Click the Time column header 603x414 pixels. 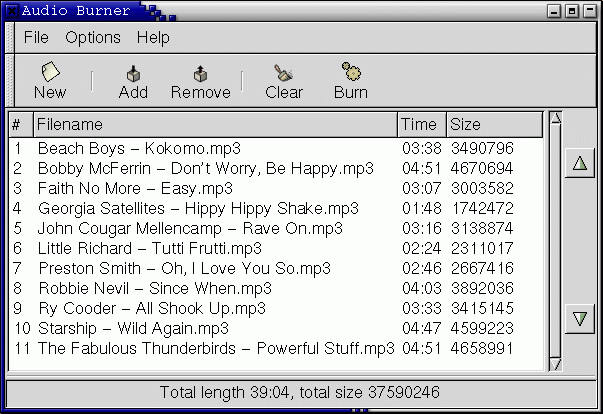tap(420, 125)
